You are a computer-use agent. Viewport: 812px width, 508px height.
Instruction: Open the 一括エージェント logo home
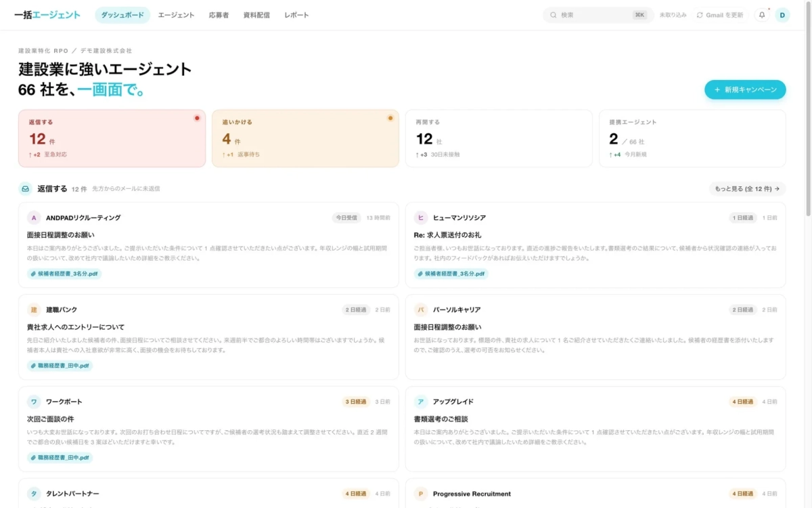click(47, 15)
